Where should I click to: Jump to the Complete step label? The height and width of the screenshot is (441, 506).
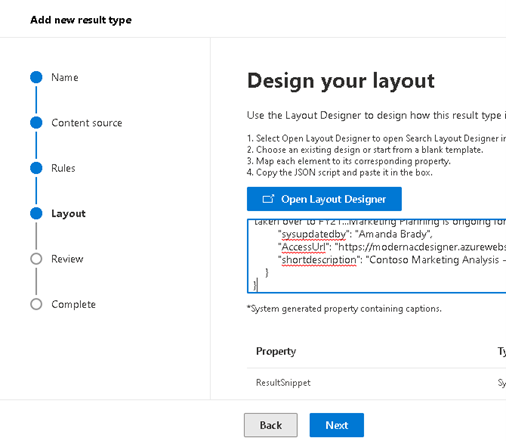(x=73, y=304)
